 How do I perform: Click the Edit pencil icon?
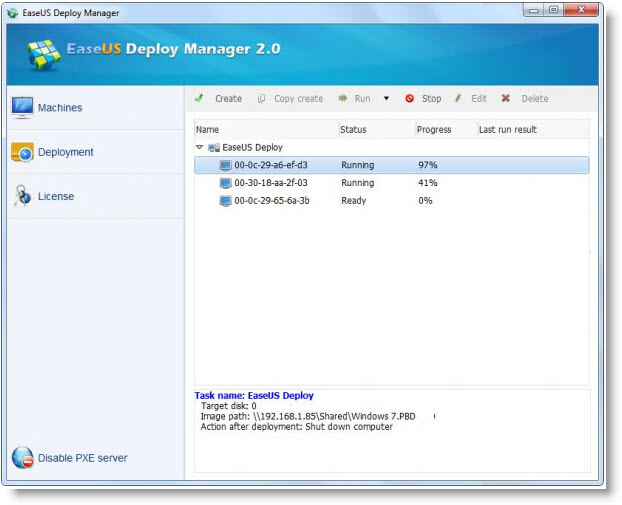458,98
